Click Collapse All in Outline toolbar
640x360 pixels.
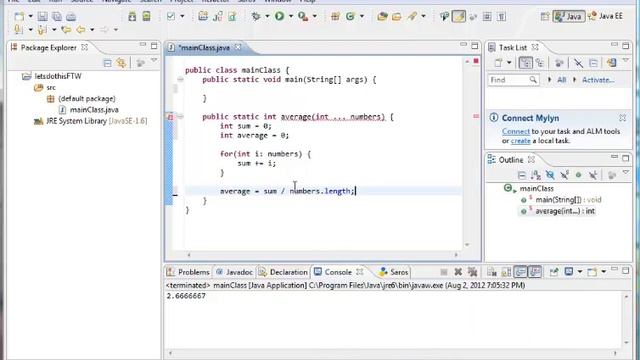click(522, 176)
